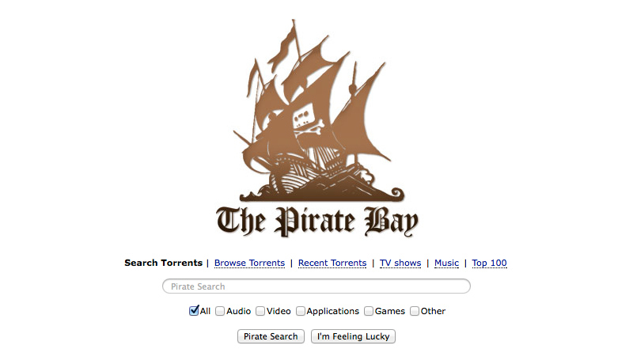Tick the Video checkbox

click(x=260, y=311)
